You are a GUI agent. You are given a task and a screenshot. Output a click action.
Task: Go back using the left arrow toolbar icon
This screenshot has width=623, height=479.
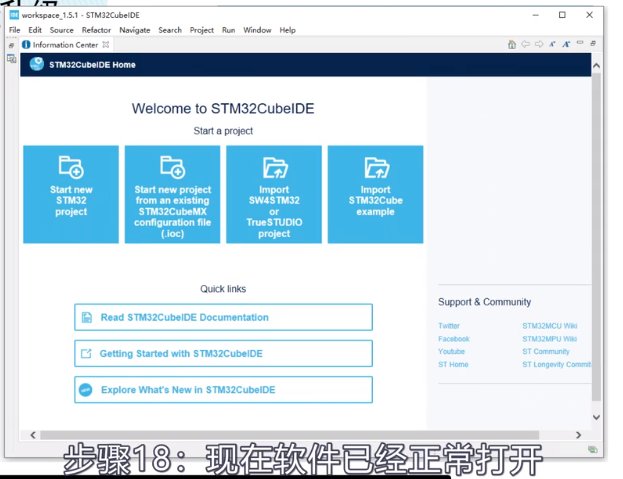(x=525, y=44)
